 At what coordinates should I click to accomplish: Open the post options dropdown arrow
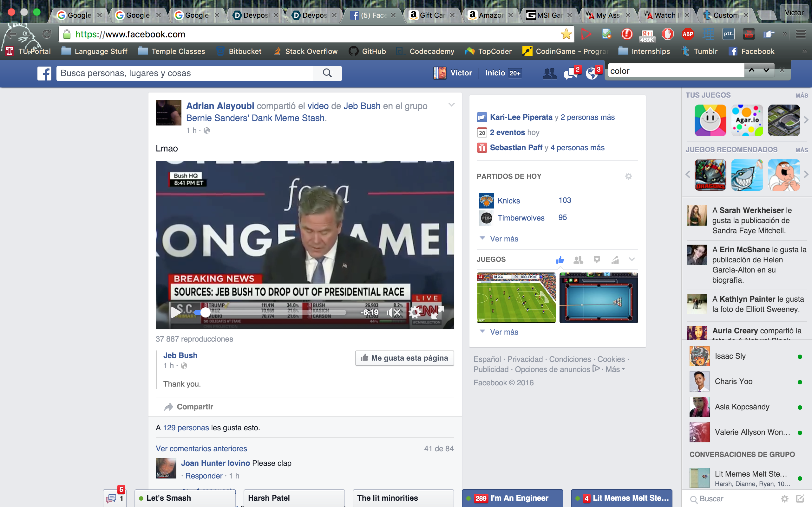click(x=452, y=105)
